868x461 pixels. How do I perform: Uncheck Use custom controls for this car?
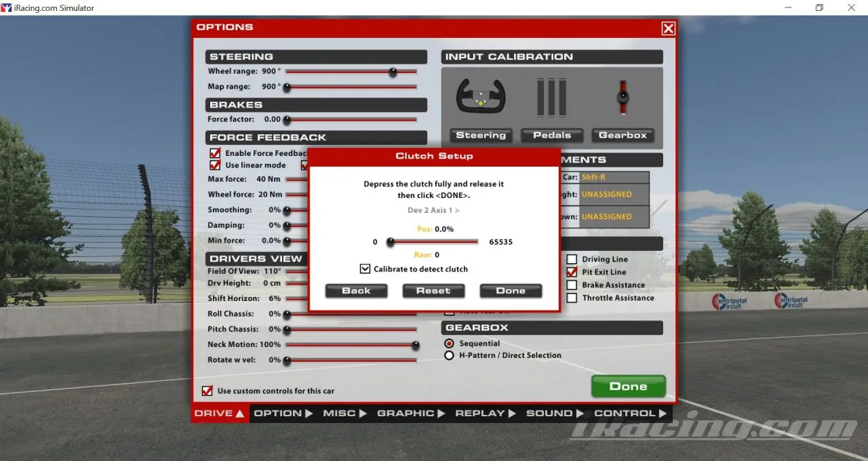point(208,390)
